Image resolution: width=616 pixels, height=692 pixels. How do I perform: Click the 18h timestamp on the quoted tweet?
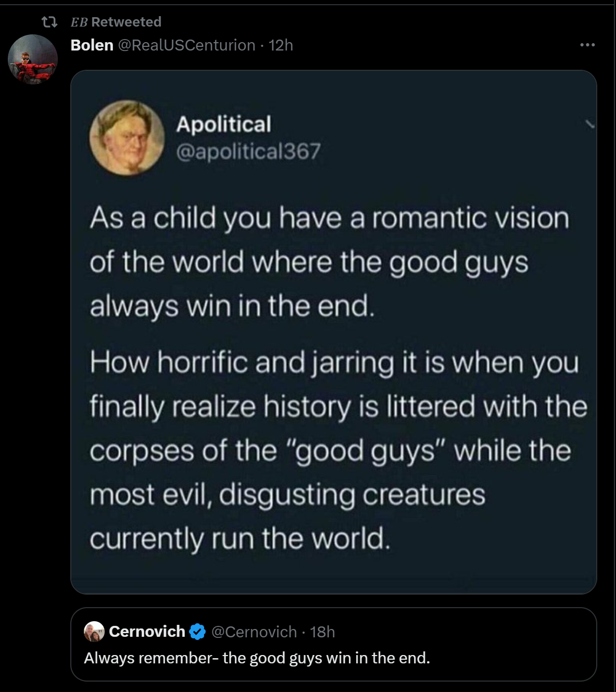pos(322,632)
